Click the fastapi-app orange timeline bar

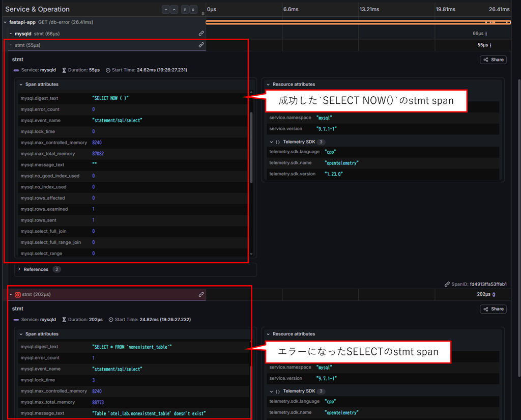(358, 22)
